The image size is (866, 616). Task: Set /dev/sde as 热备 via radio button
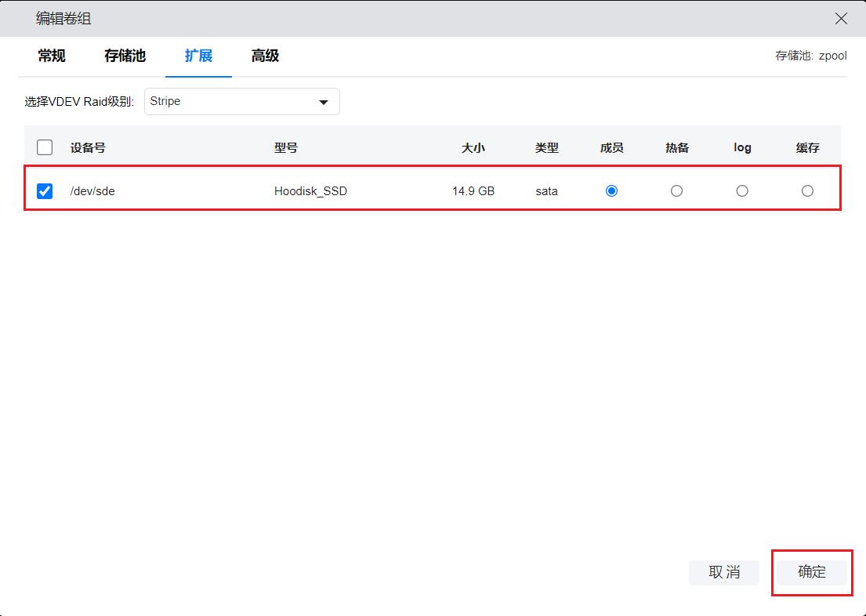click(x=676, y=190)
